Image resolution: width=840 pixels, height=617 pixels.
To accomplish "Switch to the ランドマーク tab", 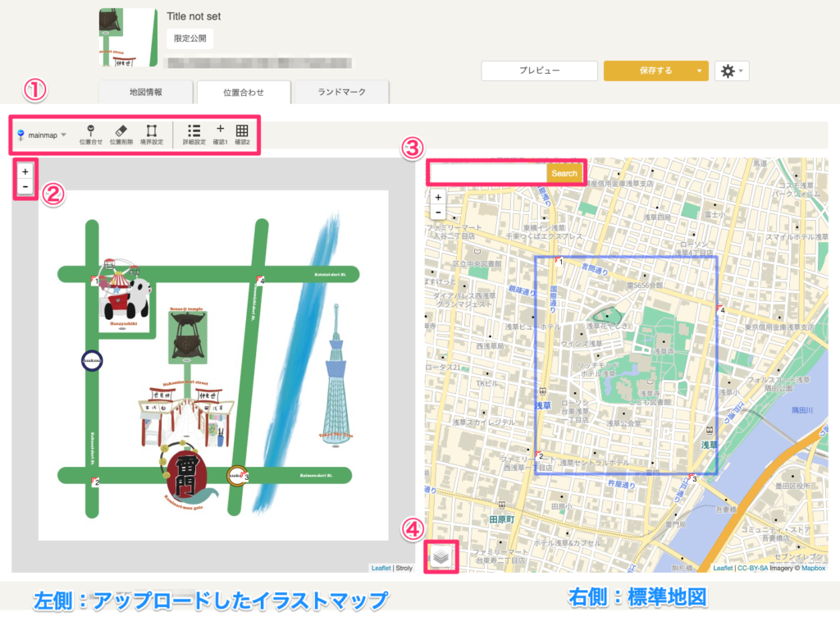I will pyautogui.click(x=340, y=92).
